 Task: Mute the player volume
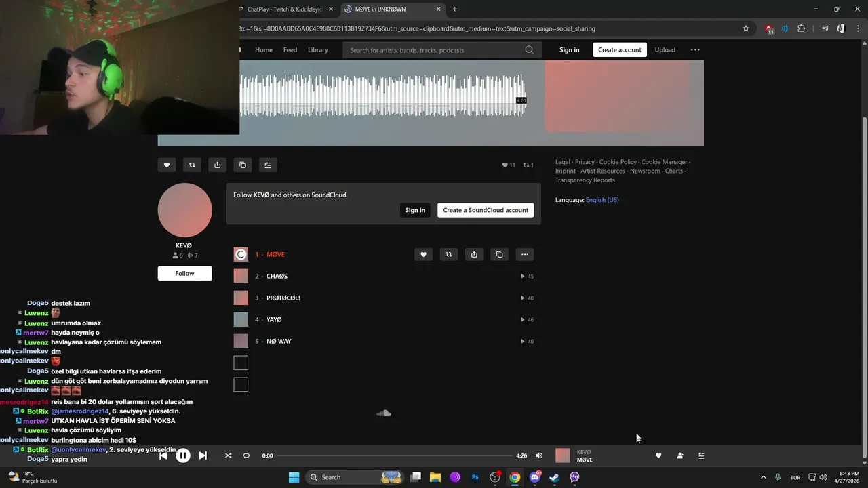pyautogui.click(x=539, y=455)
